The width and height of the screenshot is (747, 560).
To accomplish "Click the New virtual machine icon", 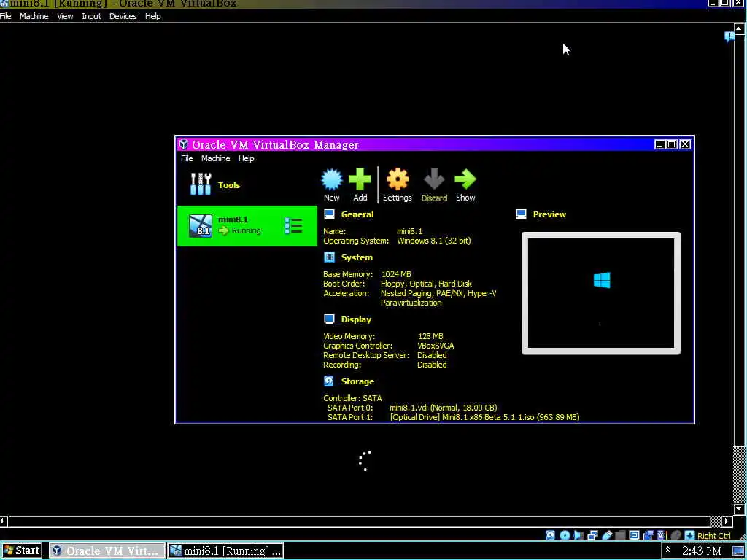I will pos(332,179).
